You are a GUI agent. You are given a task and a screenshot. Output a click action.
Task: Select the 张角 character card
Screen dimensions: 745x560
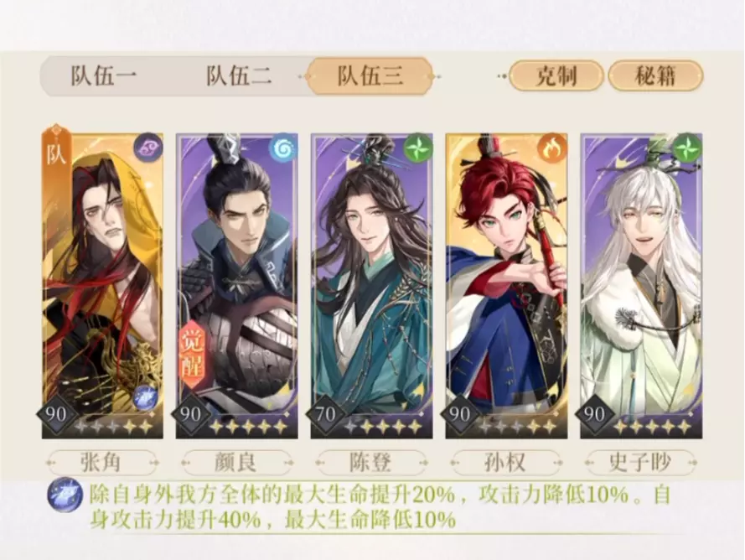coord(102,285)
